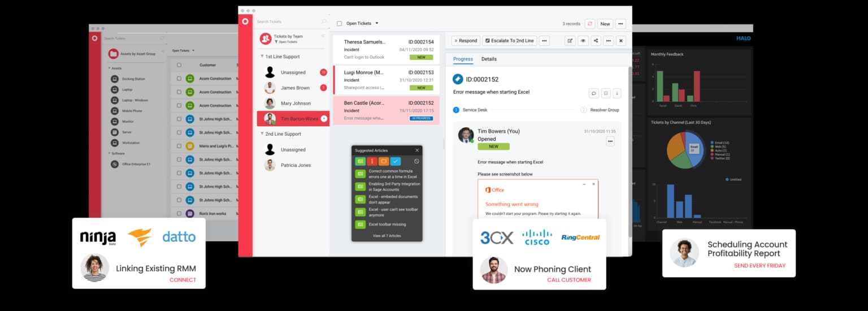Click the Halo logo in the red sidebar
This screenshot has width=868, height=311.
[245, 21]
